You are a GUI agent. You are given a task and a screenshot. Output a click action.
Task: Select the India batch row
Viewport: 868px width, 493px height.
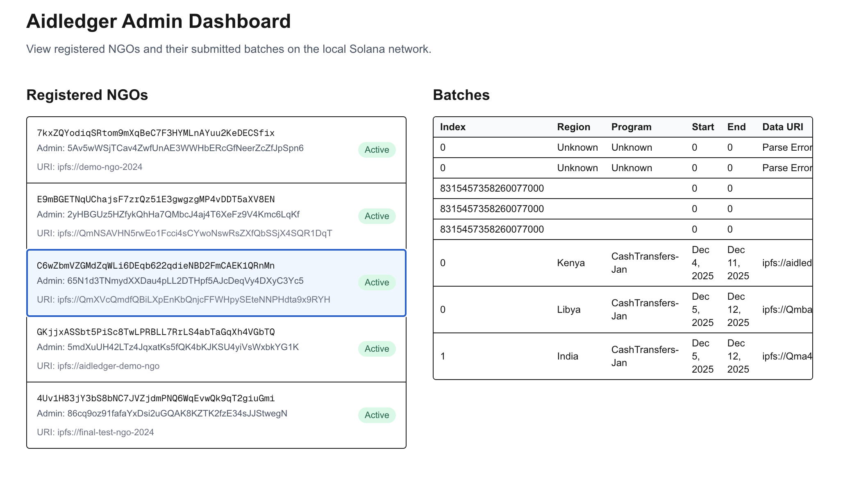(x=568, y=356)
